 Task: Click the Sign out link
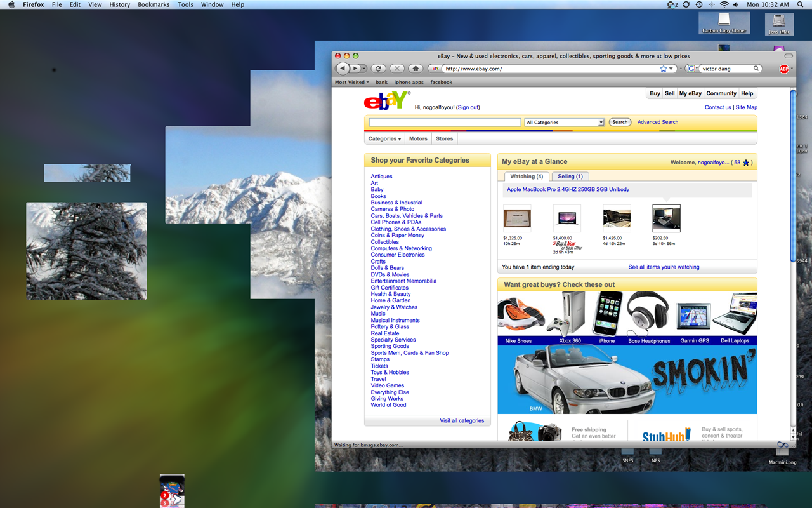(468, 107)
